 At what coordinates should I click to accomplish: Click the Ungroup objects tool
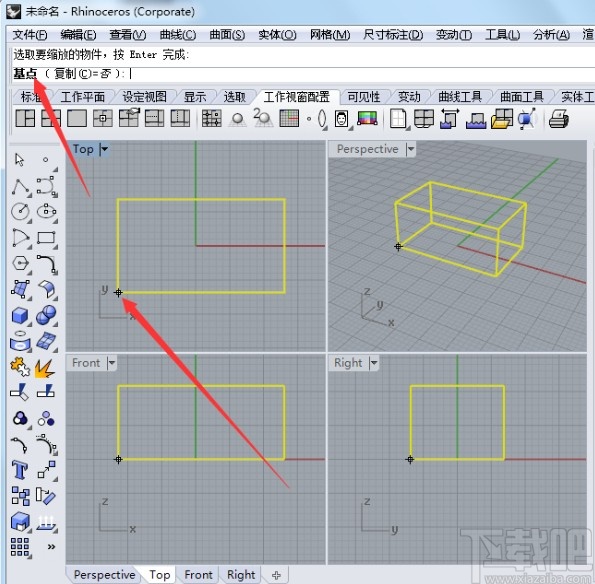click(46, 419)
